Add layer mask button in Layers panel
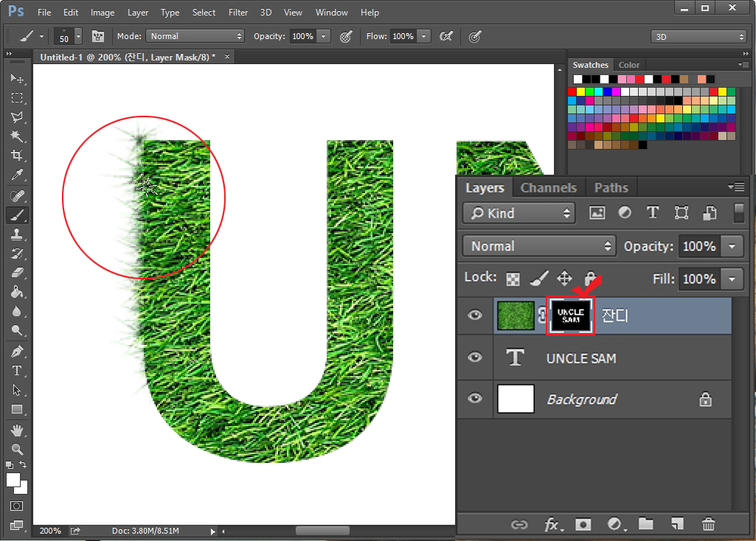756x541 pixels. point(583,524)
